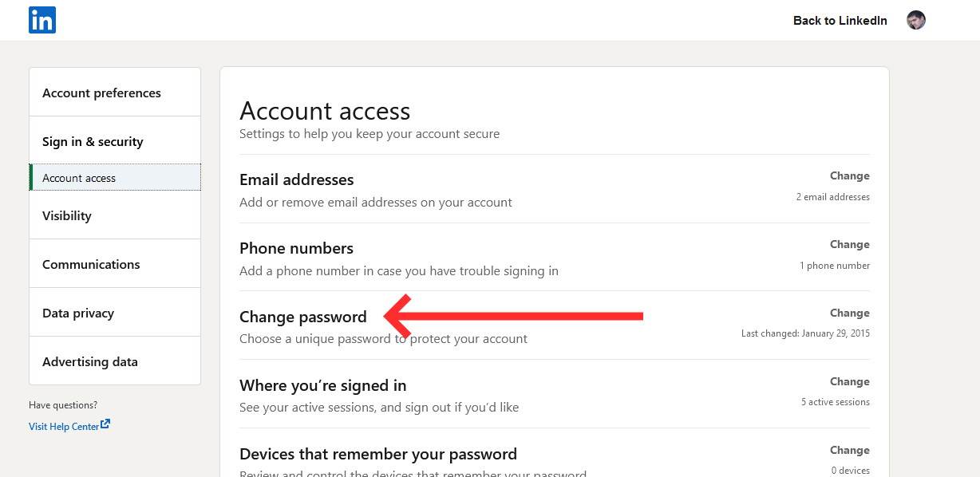The height and width of the screenshot is (477, 980).
Task: Click Change for Devices that remember password
Action: point(849,451)
